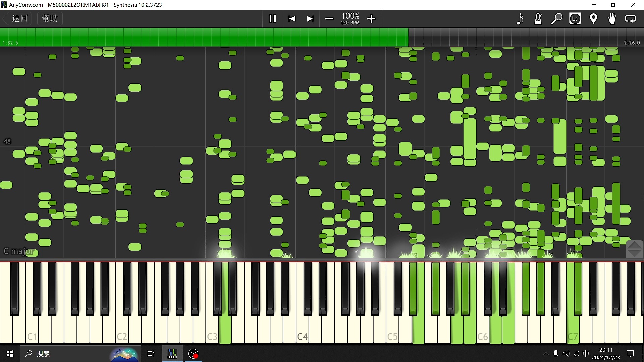644x362 pixels.
Task: Click the 返回 back button
Action: [18, 18]
